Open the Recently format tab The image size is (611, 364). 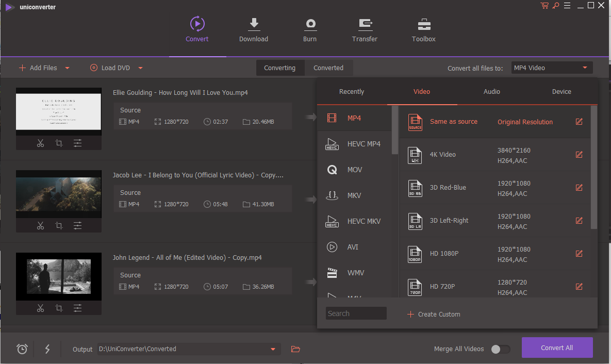click(x=352, y=92)
